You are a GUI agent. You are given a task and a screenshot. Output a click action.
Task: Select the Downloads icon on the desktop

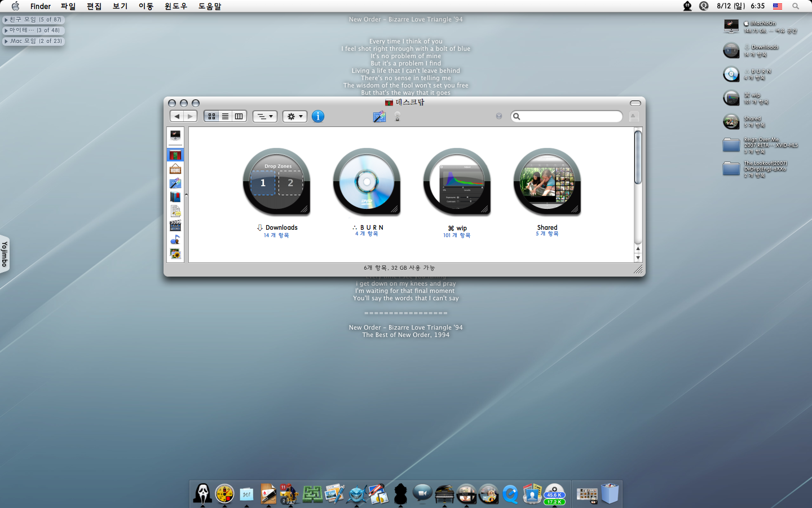pyautogui.click(x=731, y=50)
